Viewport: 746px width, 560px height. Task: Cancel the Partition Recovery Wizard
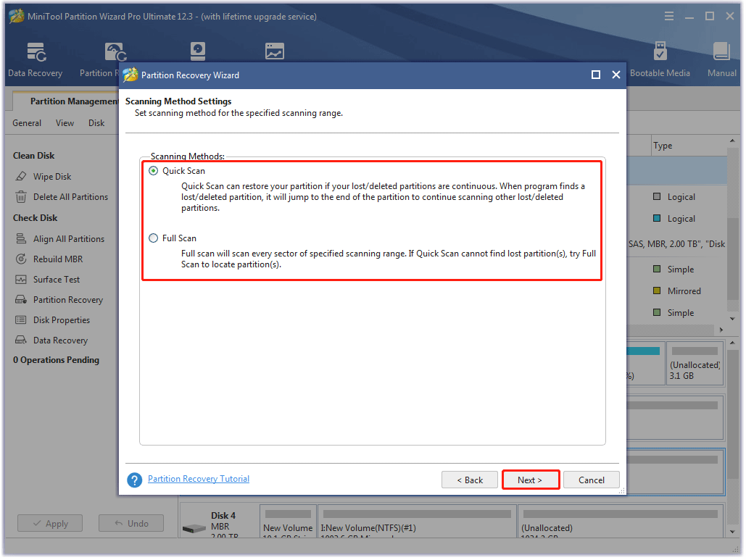point(591,480)
